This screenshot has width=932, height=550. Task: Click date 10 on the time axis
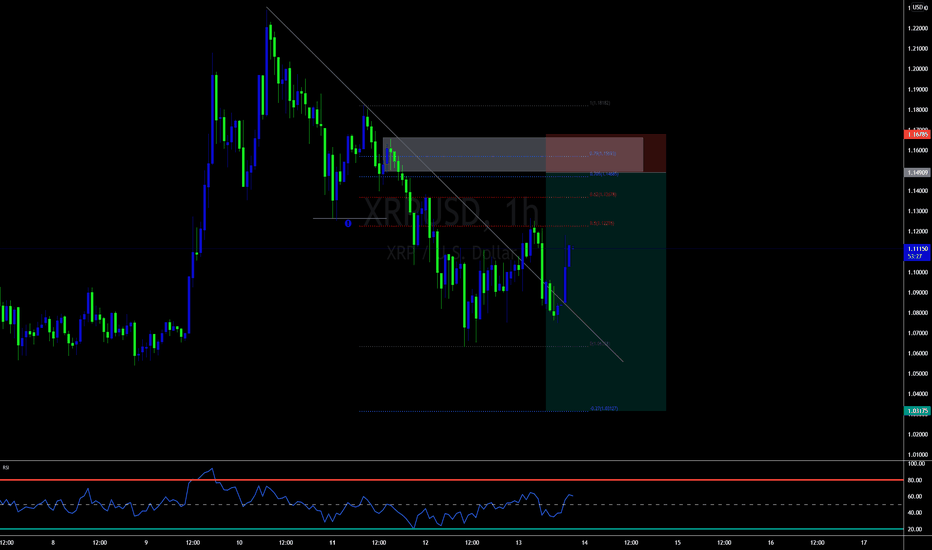(x=239, y=543)
